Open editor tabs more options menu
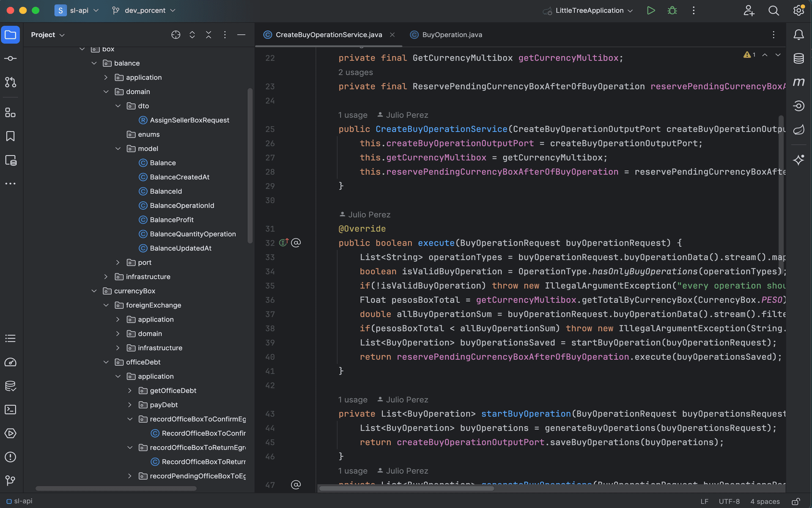The image size is (812, 508). (774, 35)
